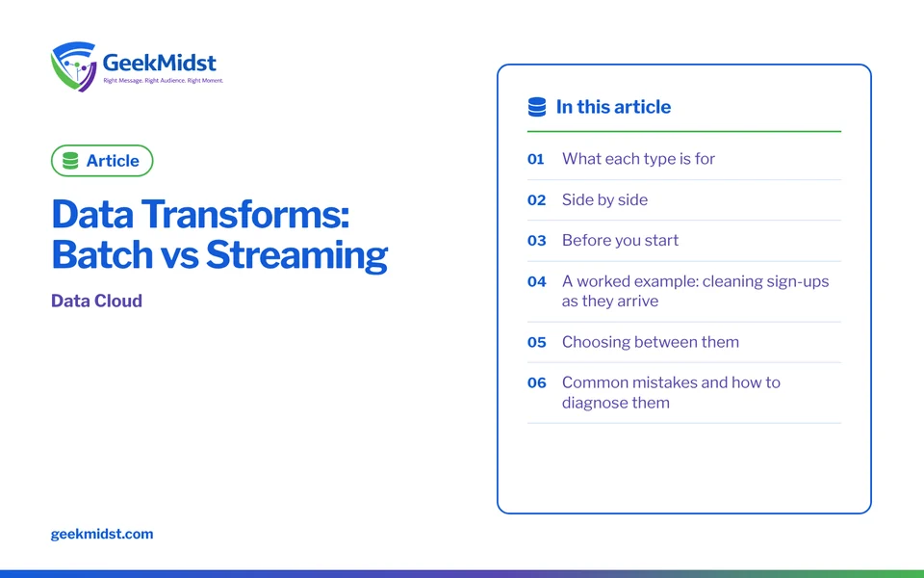This screenshot has height=578, width=924.
Task: Click the In this article heading
Action: [613, 107]
